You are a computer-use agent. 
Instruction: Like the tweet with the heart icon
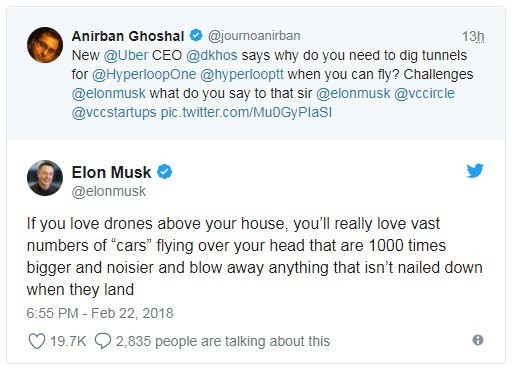point(37,341)
